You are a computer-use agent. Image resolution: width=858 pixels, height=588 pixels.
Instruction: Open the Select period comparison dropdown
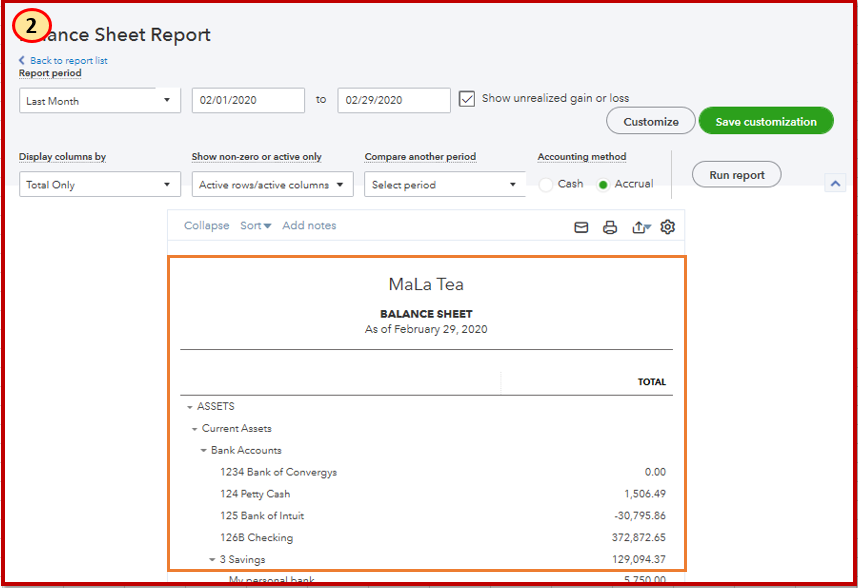(445, 184)
